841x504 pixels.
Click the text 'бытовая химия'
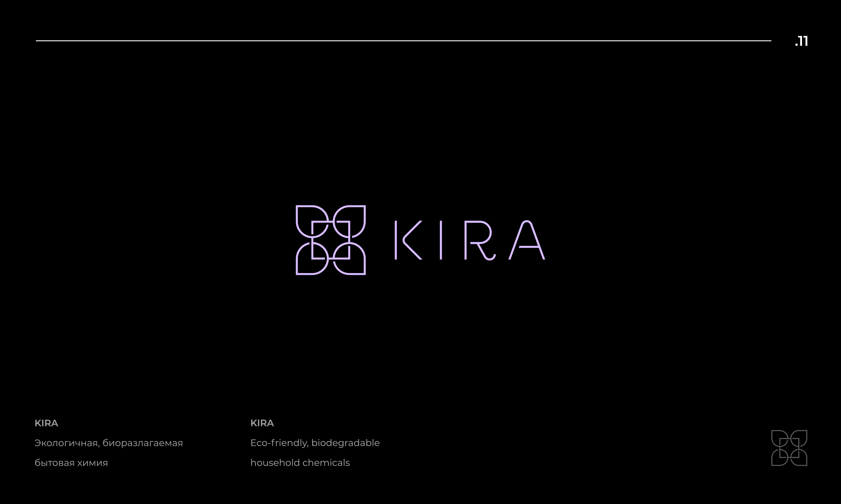[x=71, y=463]
